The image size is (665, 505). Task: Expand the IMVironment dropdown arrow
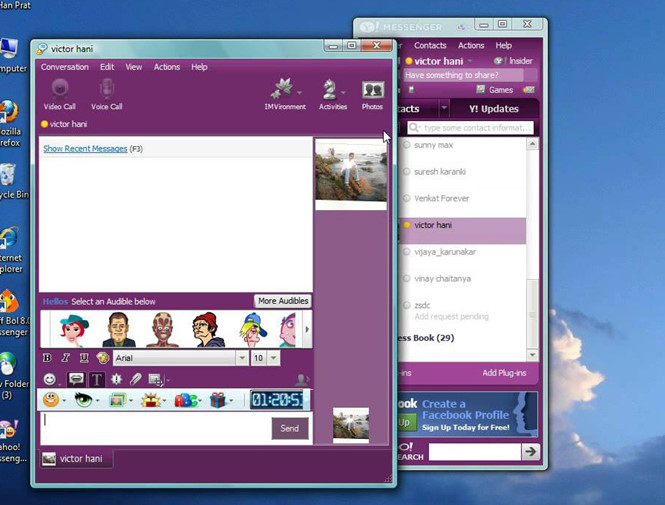299,92
